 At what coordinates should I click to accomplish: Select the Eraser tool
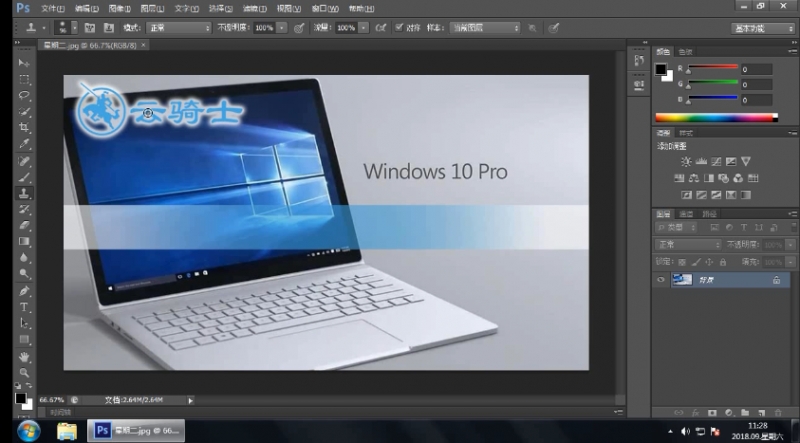pyautogui.click(x=24, y=225)
